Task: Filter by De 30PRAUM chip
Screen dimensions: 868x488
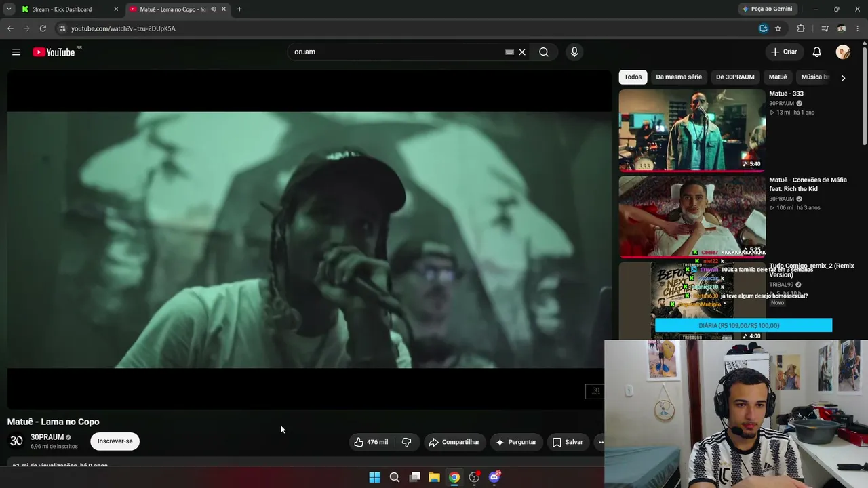Action: [735, 77]
